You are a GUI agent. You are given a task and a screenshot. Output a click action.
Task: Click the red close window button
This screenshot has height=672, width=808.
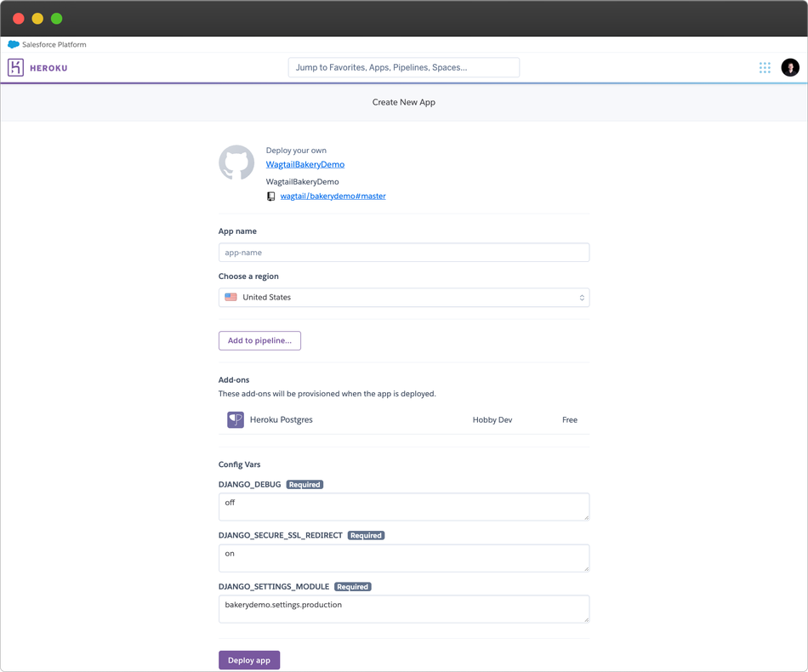click(x=19, y=19)
